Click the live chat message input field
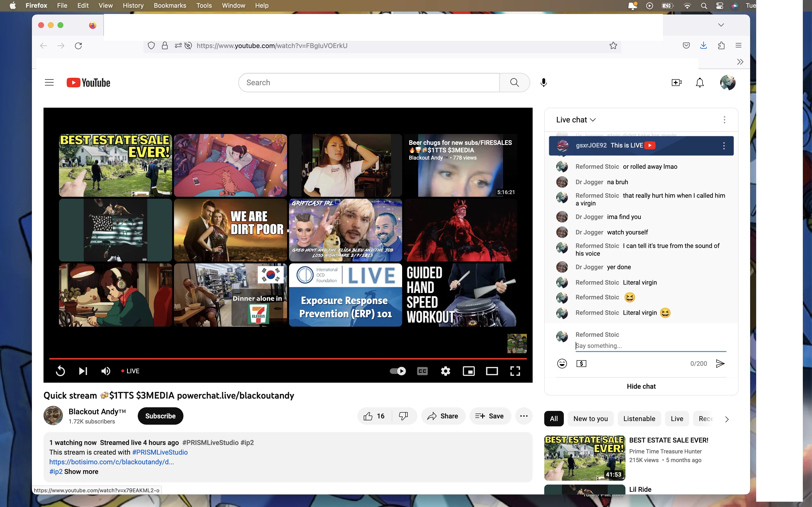812x507 pixels. [x=651, y=345]
